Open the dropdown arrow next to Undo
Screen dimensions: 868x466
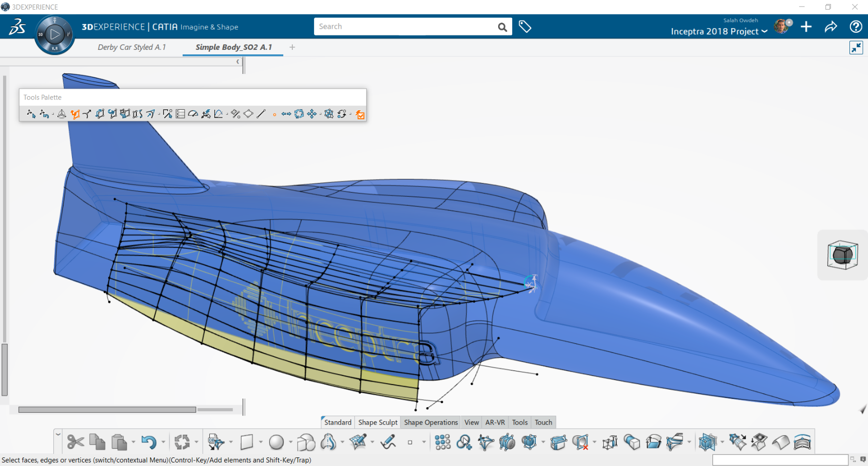pyautogui.click(x=163, y=442)
